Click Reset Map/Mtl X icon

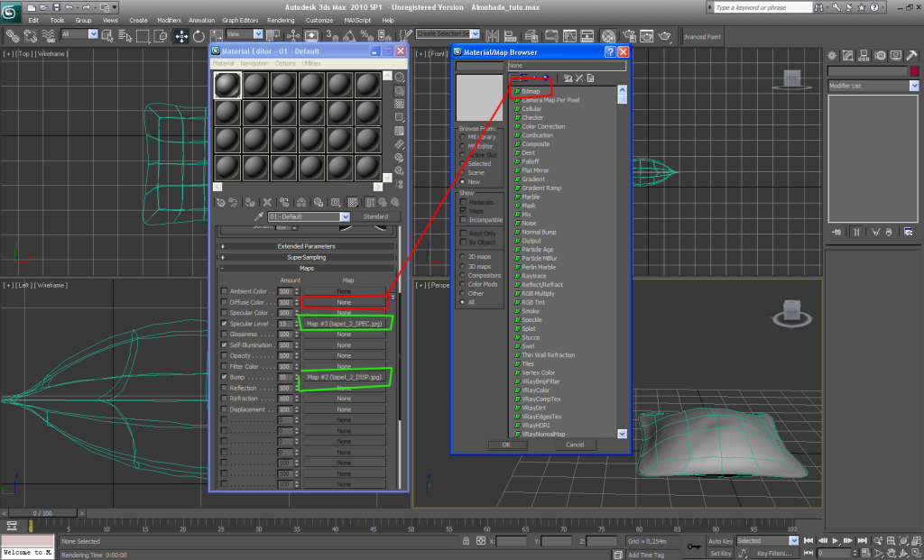tap(267, 203)
